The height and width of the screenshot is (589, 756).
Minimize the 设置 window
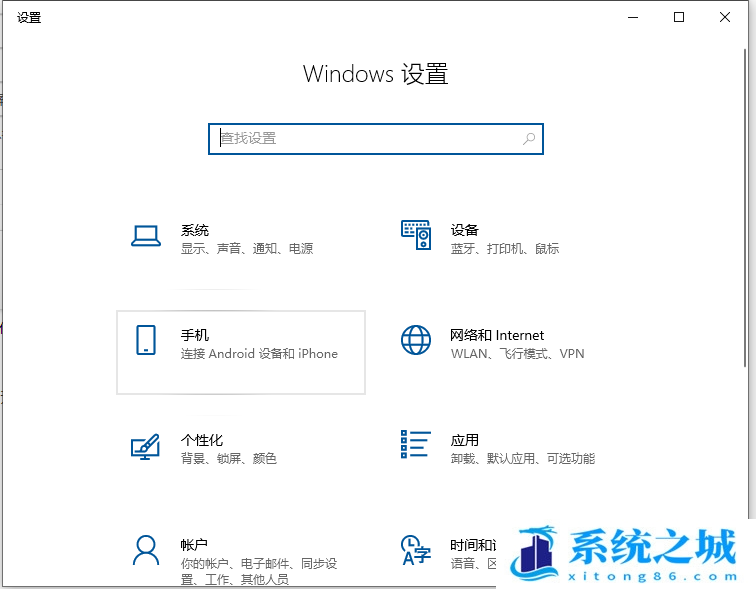[x=633, y=17]
